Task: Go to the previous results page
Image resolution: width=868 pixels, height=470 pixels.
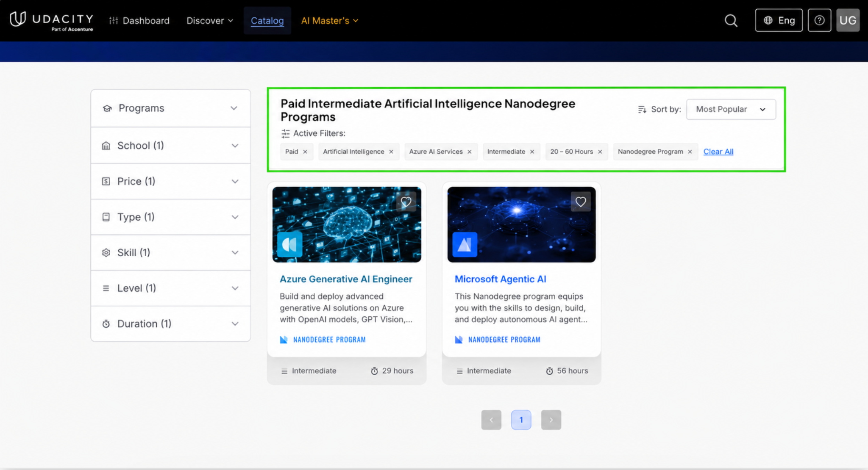Action: (x=491, y=420)
